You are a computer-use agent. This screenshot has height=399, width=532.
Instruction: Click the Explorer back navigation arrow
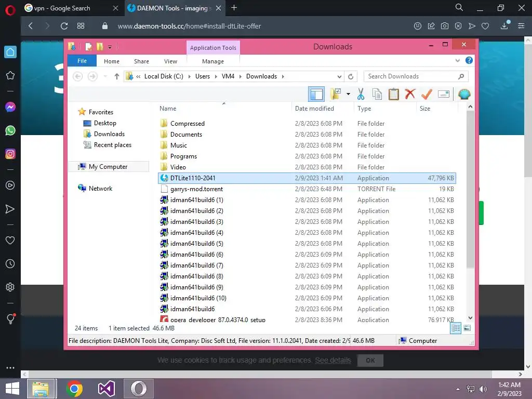point(78,76)
